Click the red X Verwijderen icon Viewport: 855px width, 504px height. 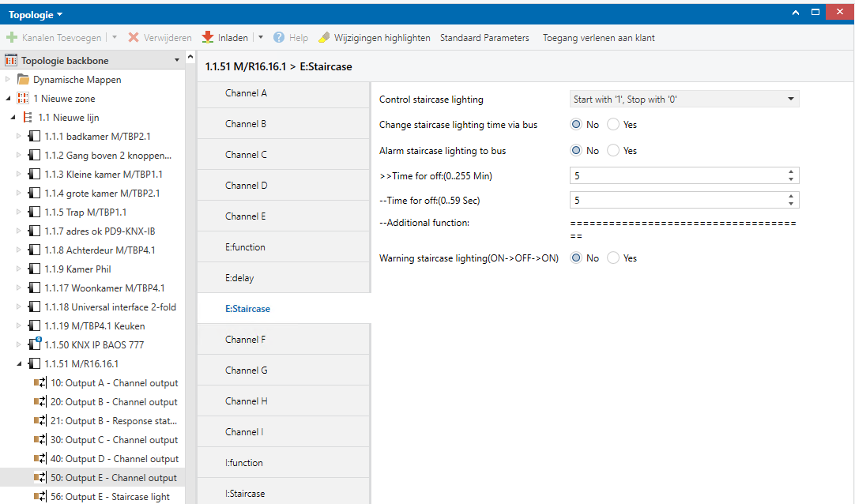tap(134, 38)
